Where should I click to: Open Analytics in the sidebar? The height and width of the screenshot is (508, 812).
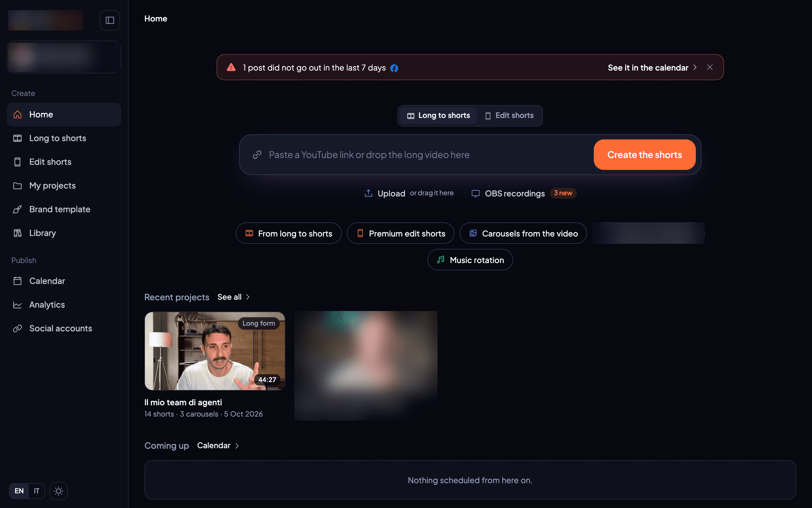[64, 305]
